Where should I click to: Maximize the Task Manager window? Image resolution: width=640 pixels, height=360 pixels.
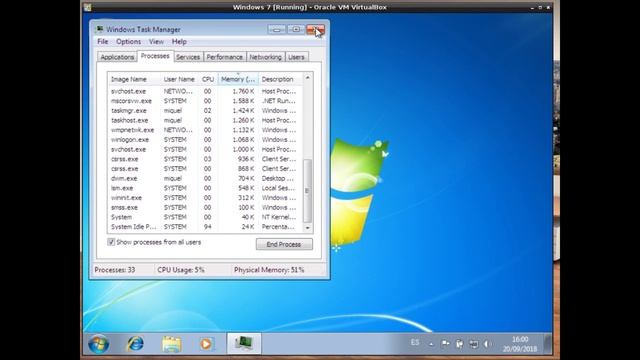pos(296,29)
